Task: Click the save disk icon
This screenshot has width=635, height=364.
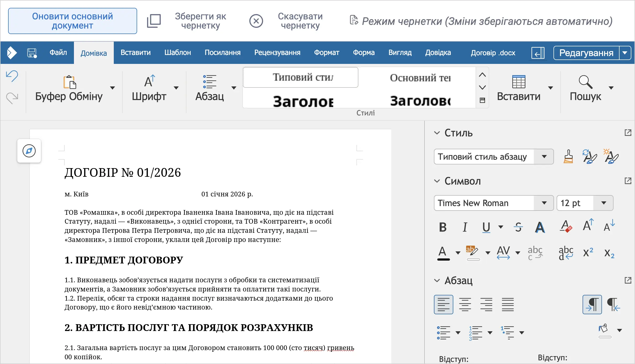Action: coord(32,53)
